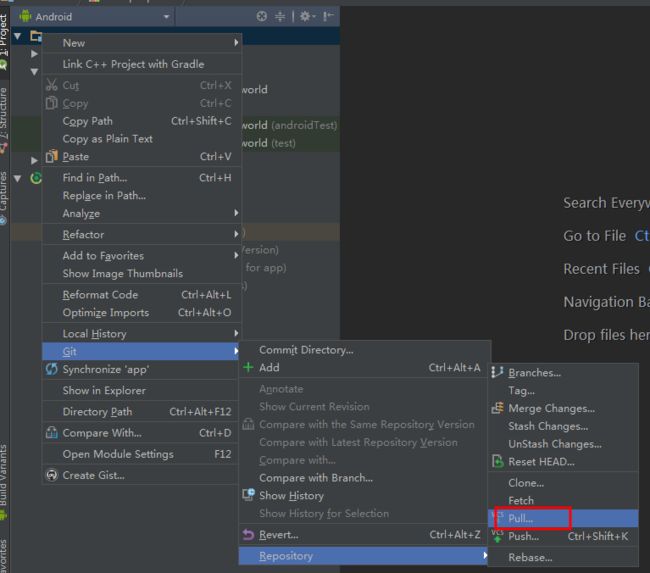Image resolution: width=650 pixels, height=573 pixels.
Task: Click the Gradle Scripts sync icon
Action: click(36, 178)
